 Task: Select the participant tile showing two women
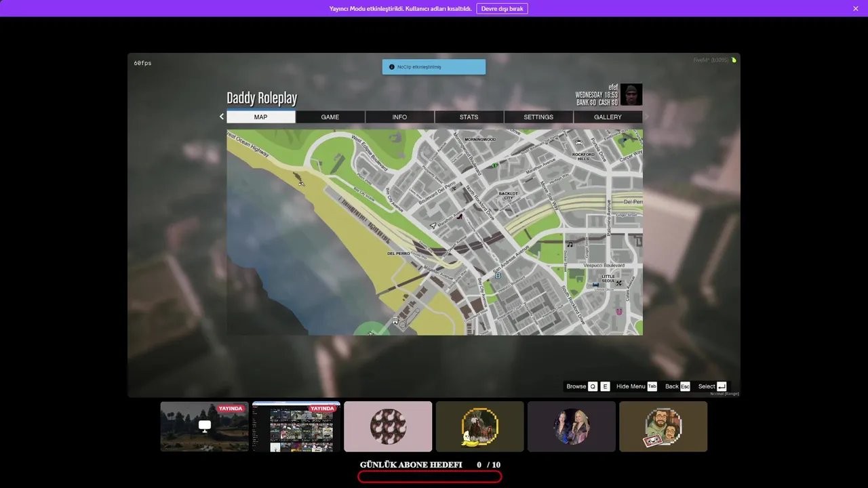pyautogui.click(x=572, y=426)
